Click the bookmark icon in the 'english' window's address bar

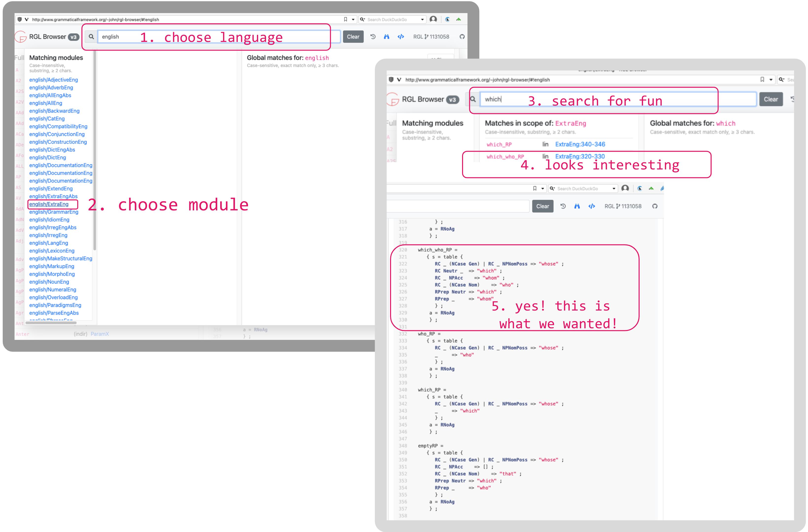(345, 19)
